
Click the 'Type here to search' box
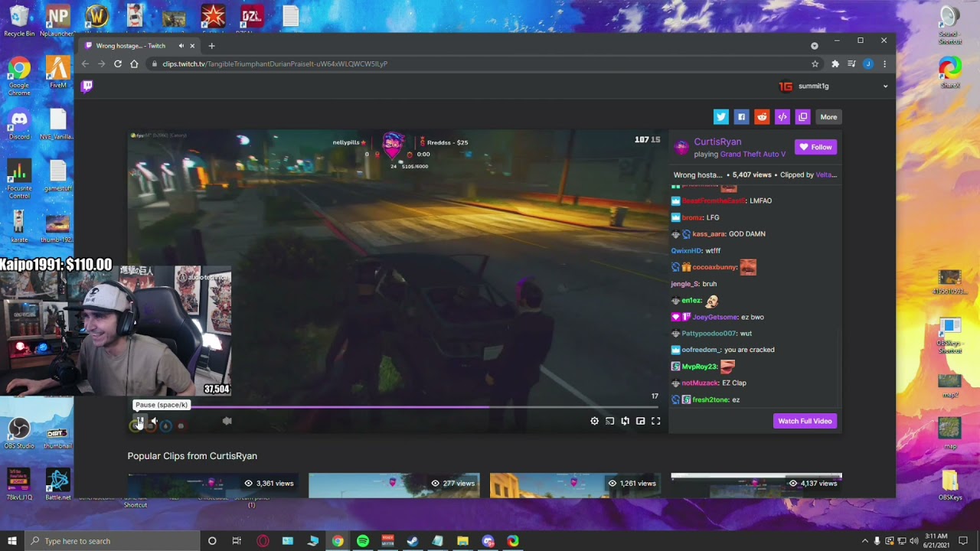pos(112,541)
